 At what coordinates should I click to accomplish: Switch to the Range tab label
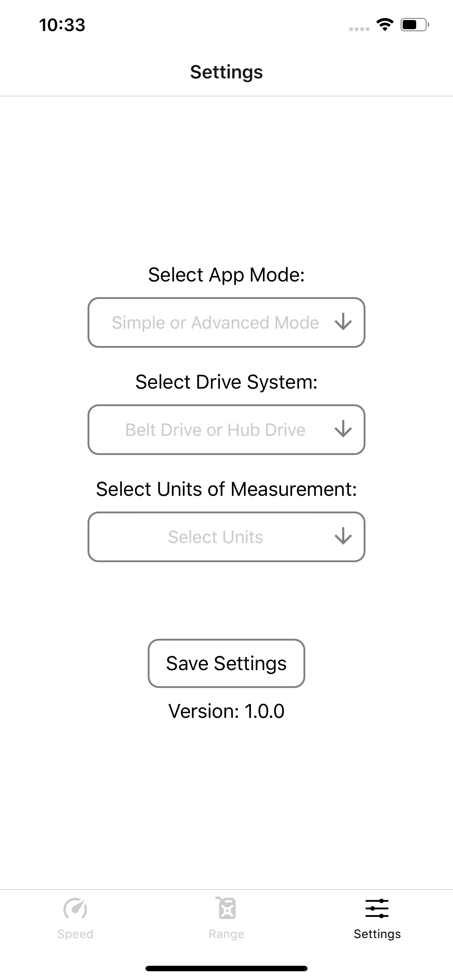coord(226,934)
